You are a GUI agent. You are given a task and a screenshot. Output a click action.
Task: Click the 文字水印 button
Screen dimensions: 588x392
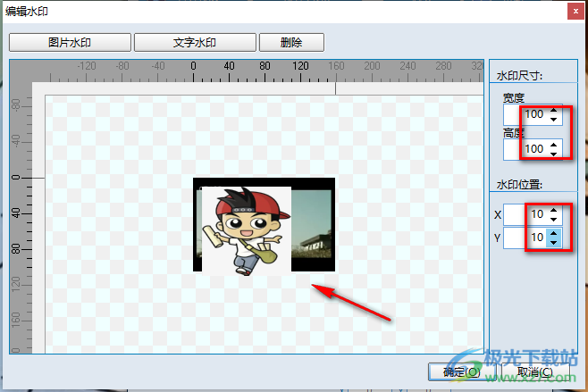[195, 42]
